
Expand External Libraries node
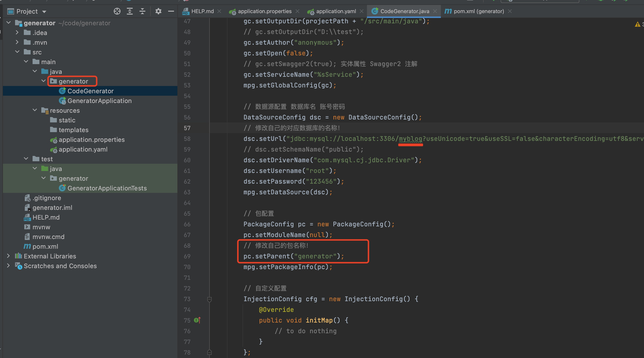click(x=8, y=256)
